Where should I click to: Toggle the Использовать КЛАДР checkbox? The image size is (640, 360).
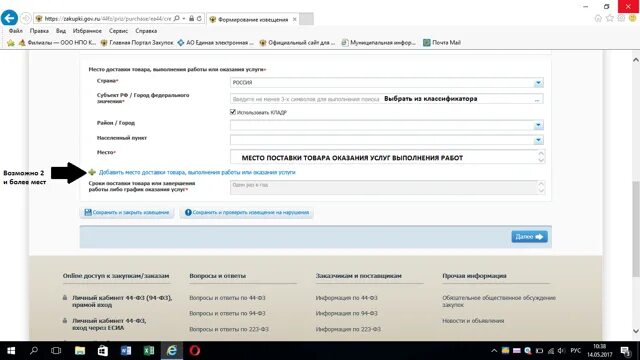(233, 112)
